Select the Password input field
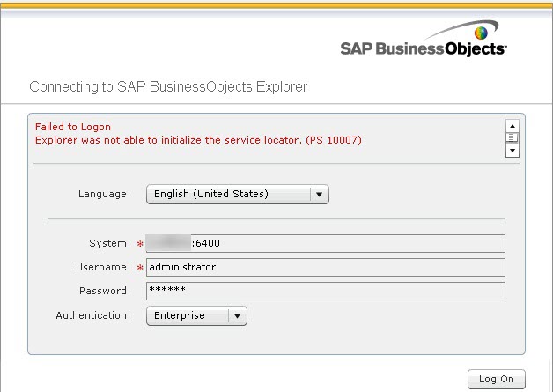 click(x=326, y=291)
